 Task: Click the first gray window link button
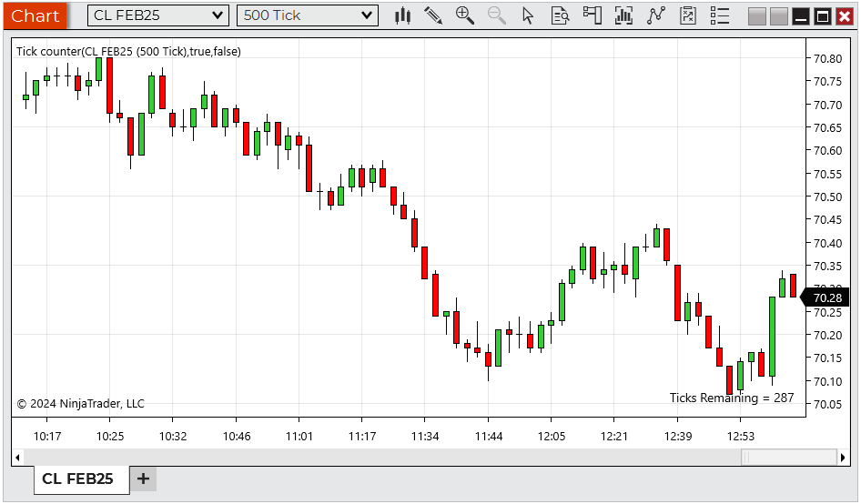click(756, 16)
